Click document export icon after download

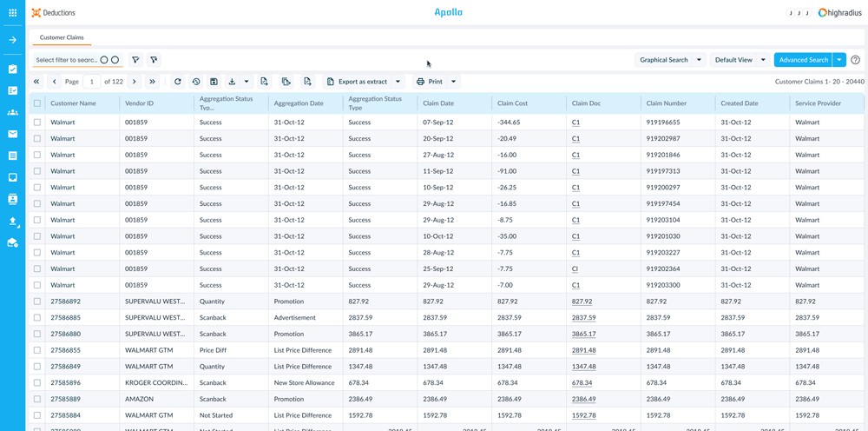(264, 82)
